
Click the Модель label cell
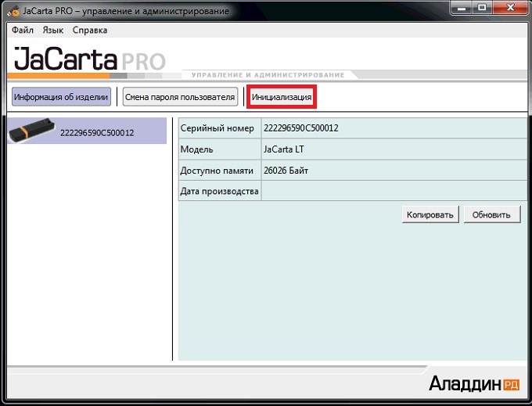point(220,149)
